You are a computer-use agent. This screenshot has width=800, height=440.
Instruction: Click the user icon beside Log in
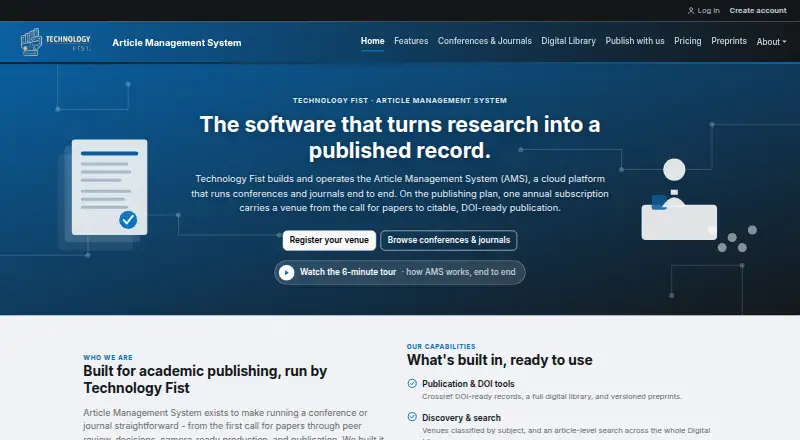coord(691,11)
